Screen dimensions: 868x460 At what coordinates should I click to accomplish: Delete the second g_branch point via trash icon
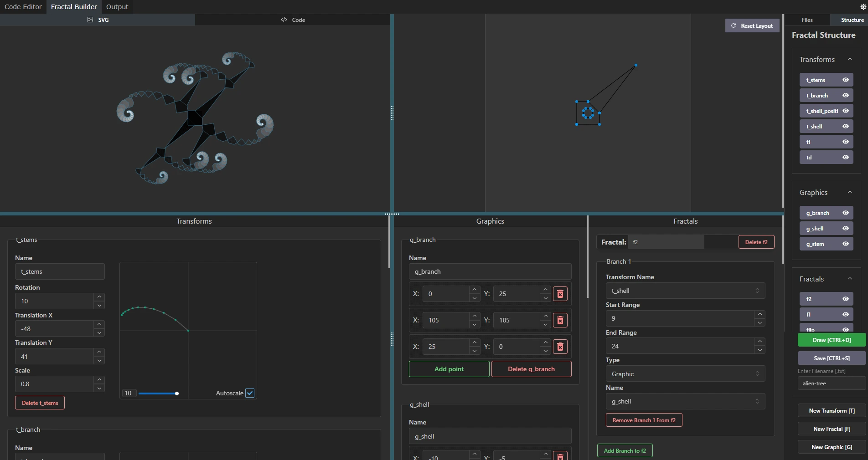coord(560,320)
